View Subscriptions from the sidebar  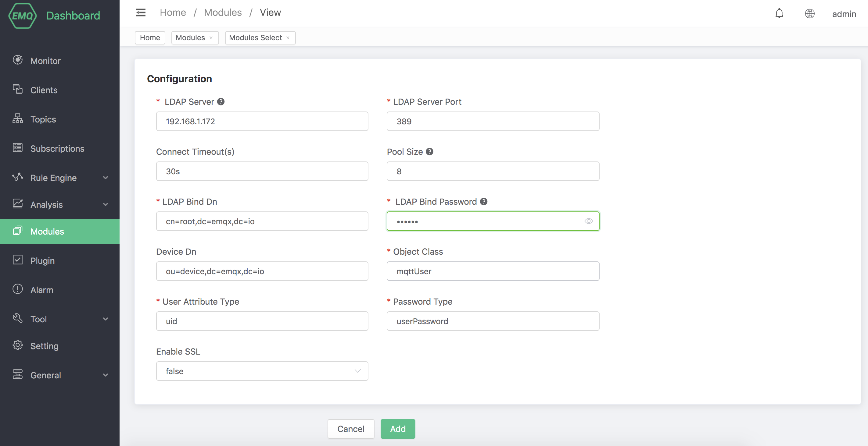pos(57,148)
